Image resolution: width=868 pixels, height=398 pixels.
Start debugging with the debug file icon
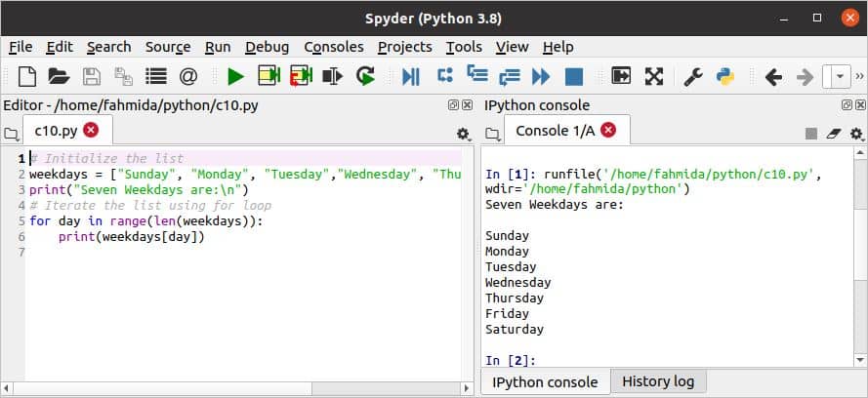[x=411, y=76]
